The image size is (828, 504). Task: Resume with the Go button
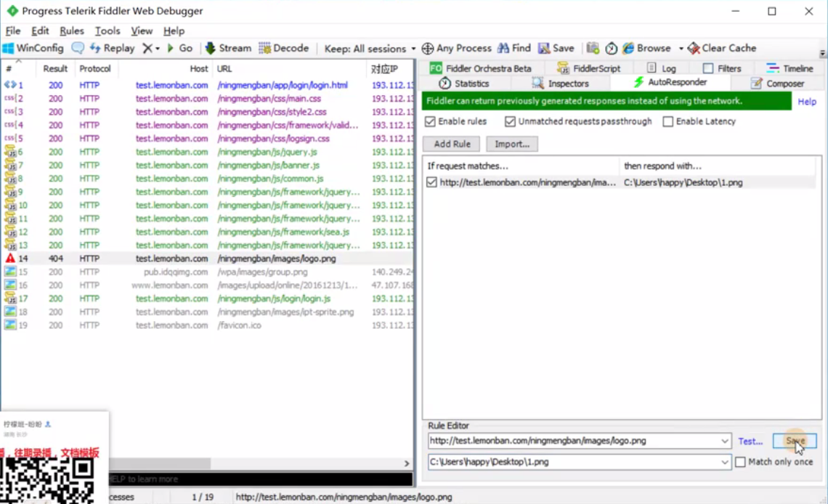(x=179, y=48)
